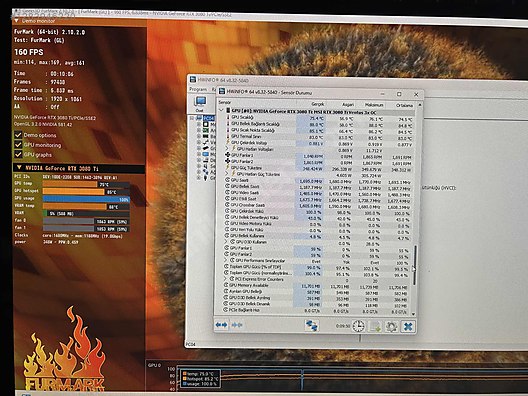Expand the top computer node in HWiNFO tree
This screenshot has width=528, height=396.
[192, 118]
